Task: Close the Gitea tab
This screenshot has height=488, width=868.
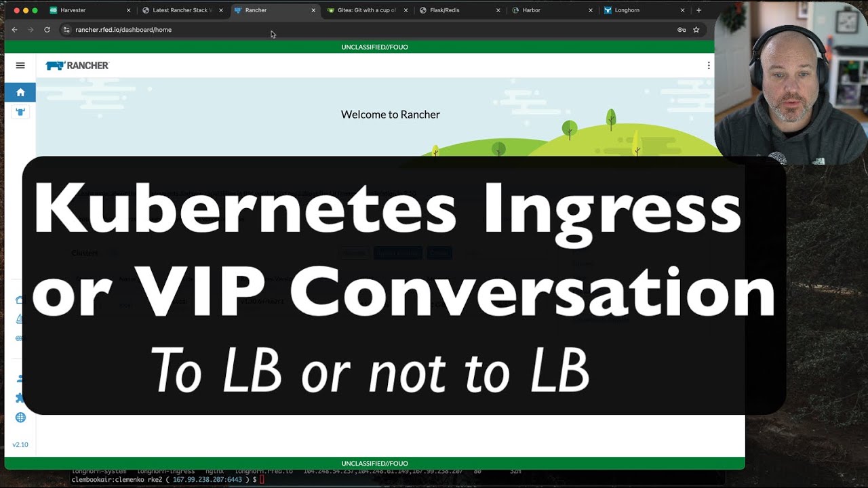Action: tap(405, 10)
